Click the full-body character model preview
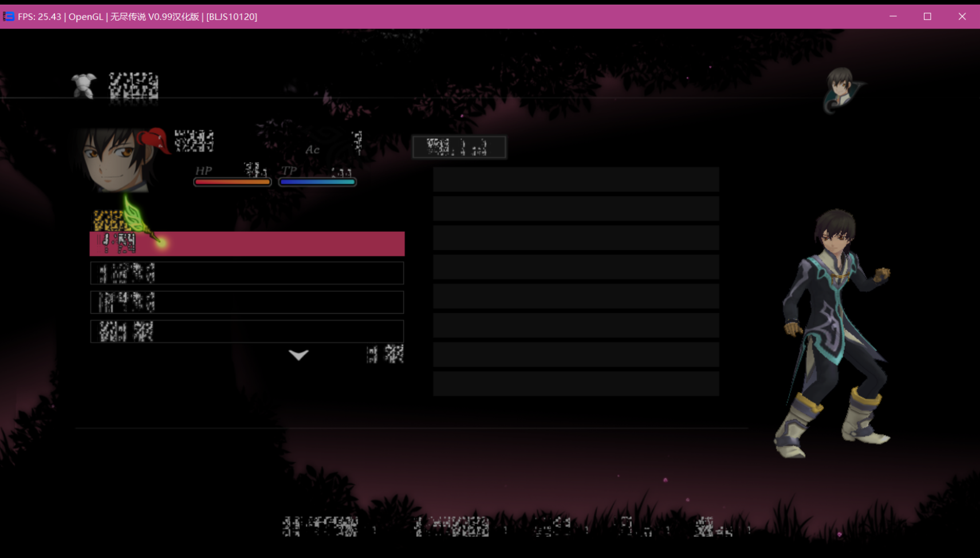The width and height of the screenshot is (980, 558). [833, 333]
